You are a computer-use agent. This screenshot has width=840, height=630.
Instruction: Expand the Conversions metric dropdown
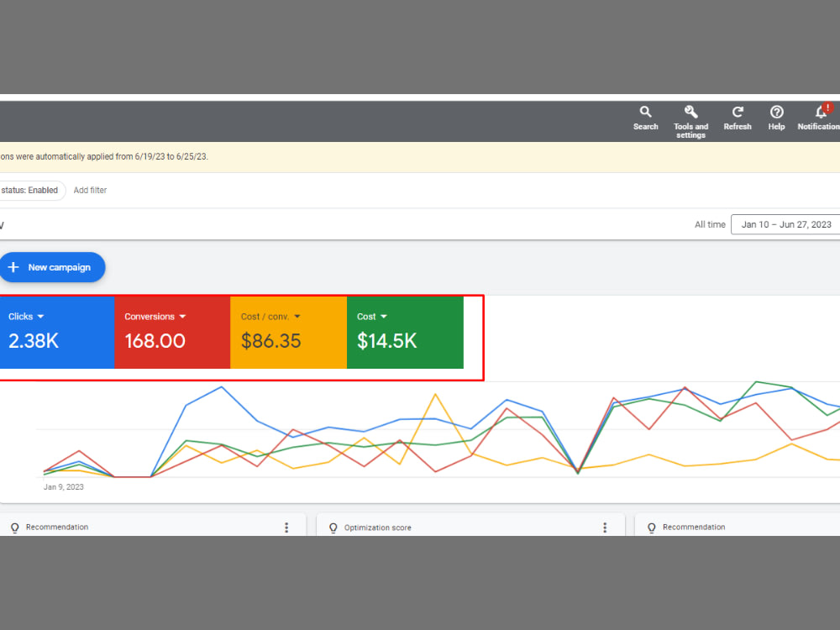pyautogui.click(x=182, y=317)
